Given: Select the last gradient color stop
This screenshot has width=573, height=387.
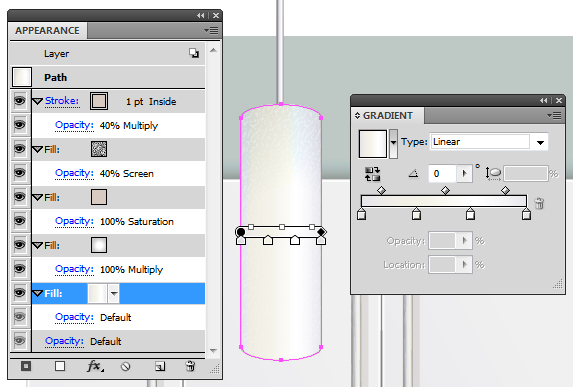Looking at the screenshot, I should [x=526, y=214].
